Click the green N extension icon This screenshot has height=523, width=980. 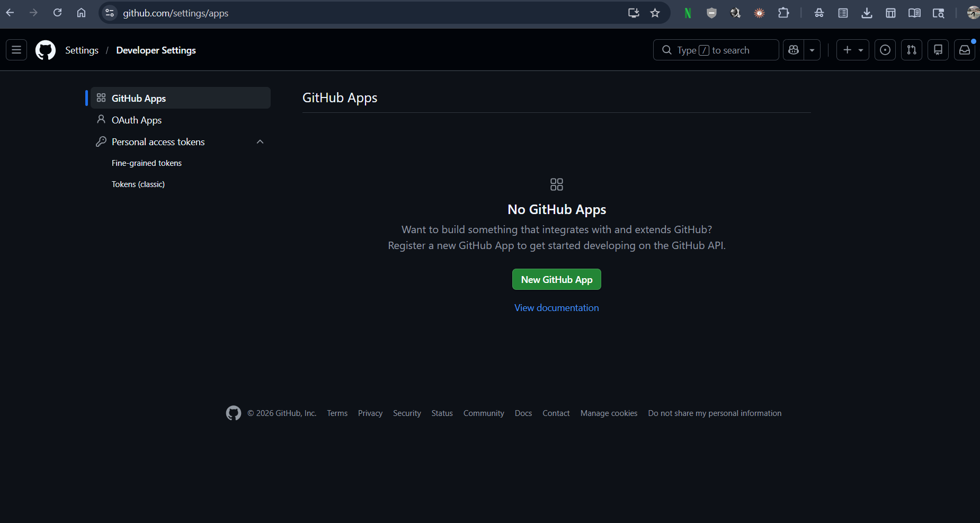pos(688,13)
